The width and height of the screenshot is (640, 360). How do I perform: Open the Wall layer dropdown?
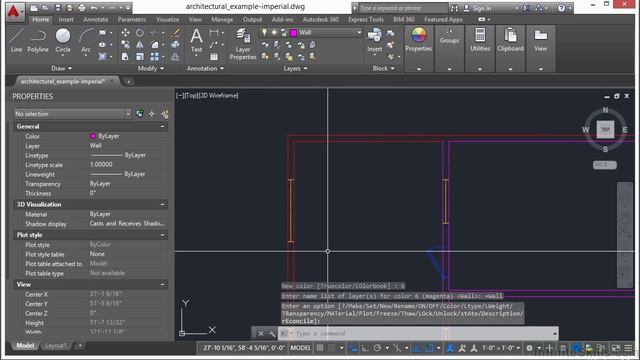point(311,32)
